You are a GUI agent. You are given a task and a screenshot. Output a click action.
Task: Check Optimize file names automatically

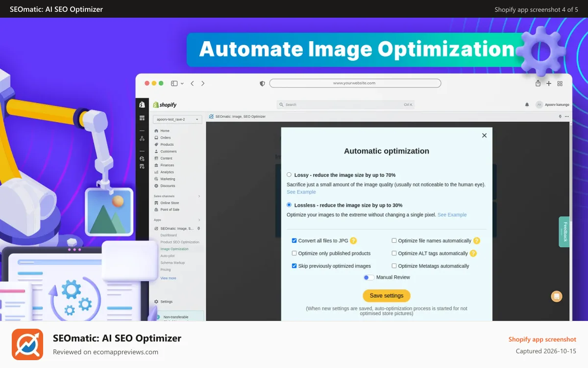point(394,240)
